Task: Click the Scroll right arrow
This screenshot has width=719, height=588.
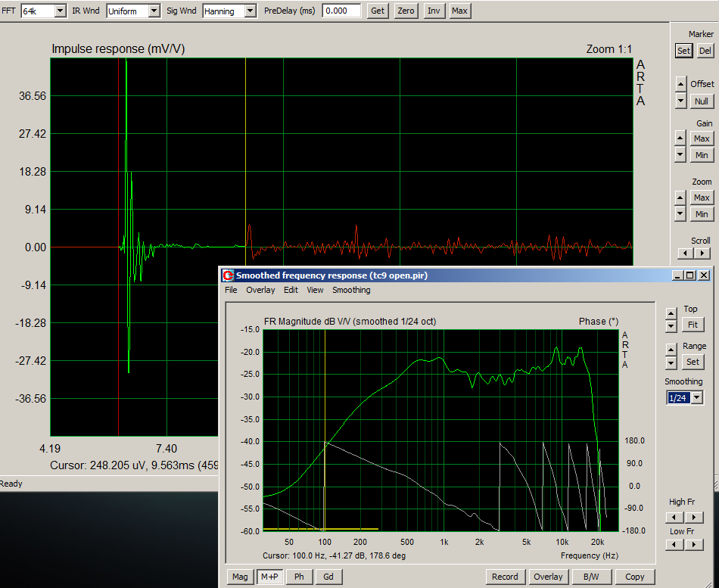Action: pyautogui.click(x=702, y=254)
